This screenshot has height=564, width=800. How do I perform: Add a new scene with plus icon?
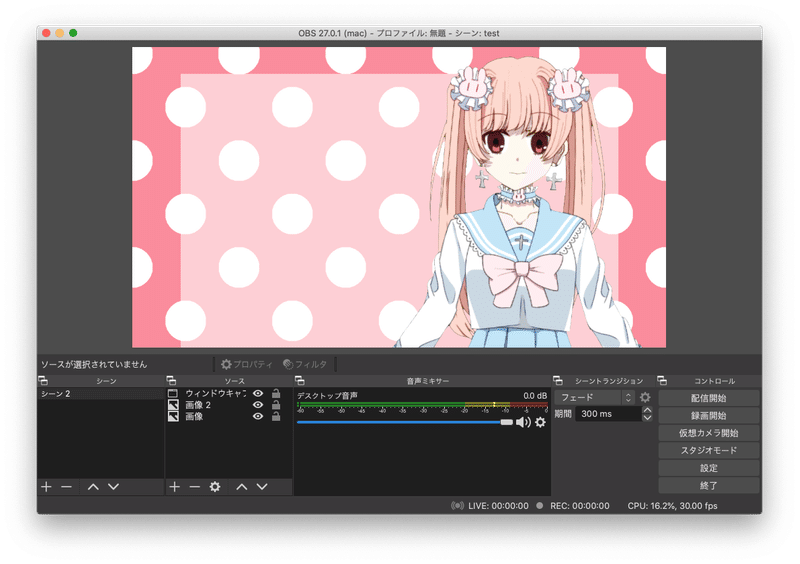[46, 487]
